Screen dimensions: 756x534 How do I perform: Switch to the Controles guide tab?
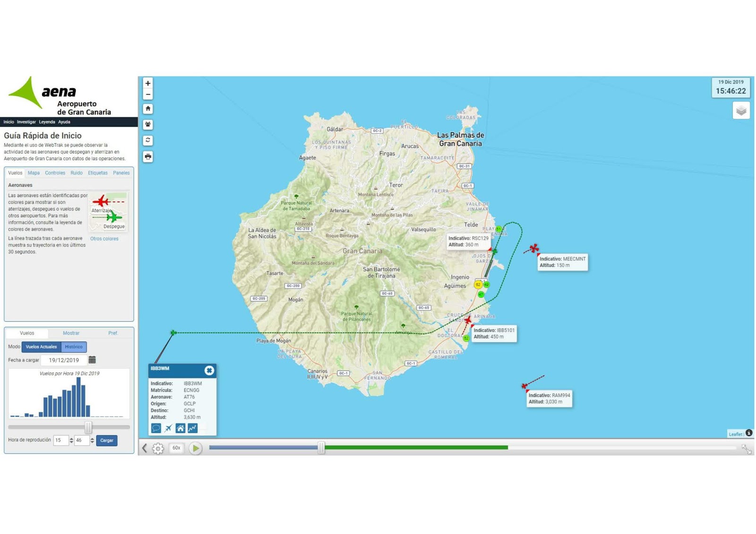[x=55, y=173]
